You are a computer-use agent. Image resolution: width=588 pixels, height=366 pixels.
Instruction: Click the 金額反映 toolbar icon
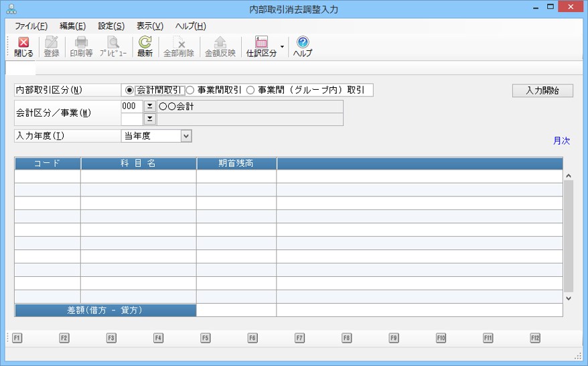coord(220,46)
